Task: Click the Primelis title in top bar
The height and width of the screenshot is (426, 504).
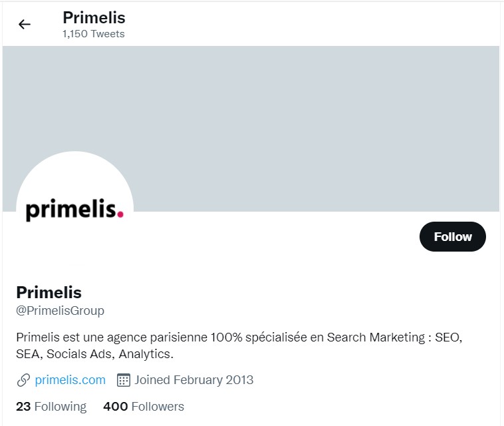Action: click(x=94, y=18)
